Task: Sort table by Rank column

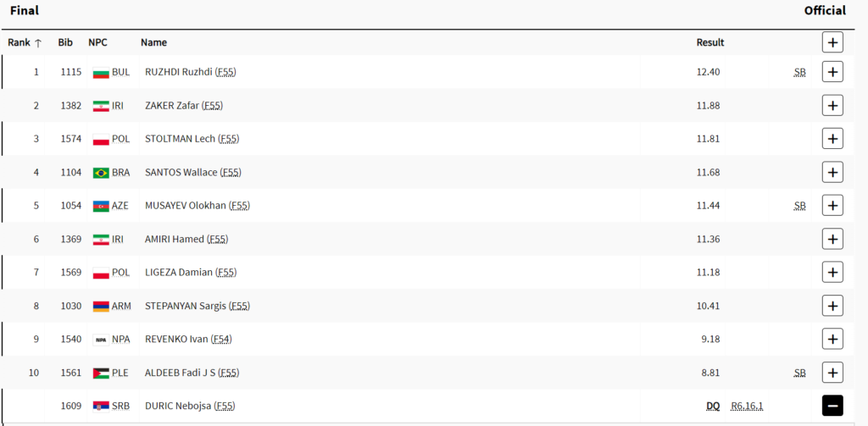Action: click(x=25, y=42)
